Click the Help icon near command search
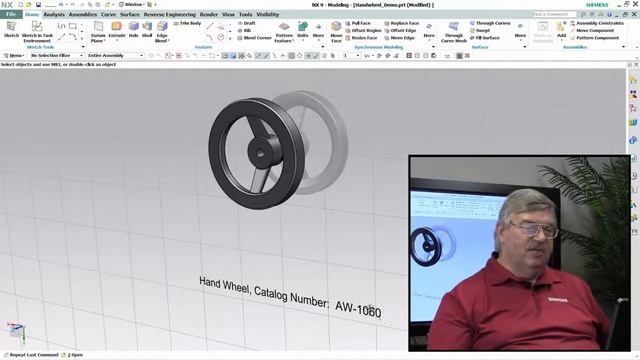640x360 pixels. tap(609, 14)
